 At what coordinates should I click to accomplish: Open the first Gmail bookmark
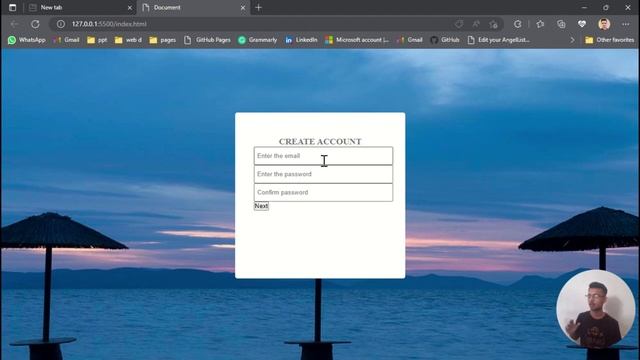click(x=66, y=40)
